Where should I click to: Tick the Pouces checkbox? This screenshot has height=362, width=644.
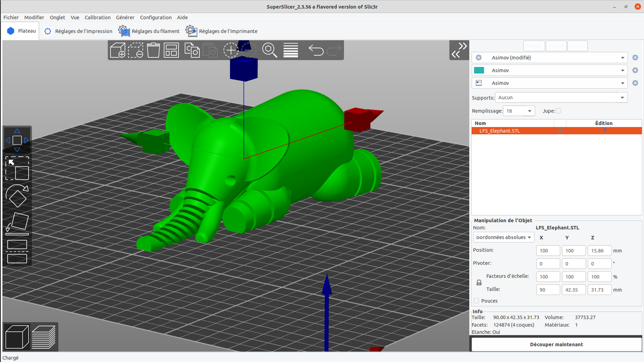click(x=476, y=301)
